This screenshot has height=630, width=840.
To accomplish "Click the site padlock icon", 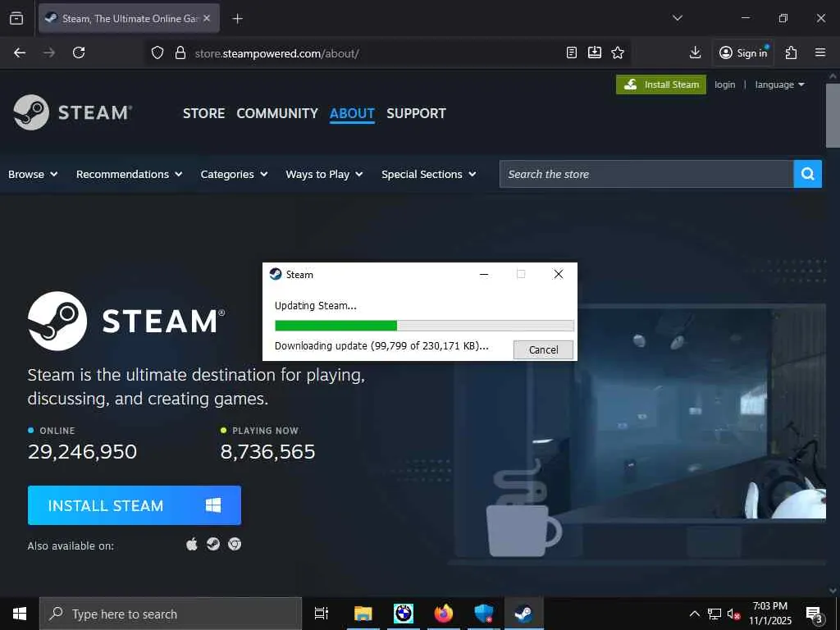I will (x=180, y=53).
